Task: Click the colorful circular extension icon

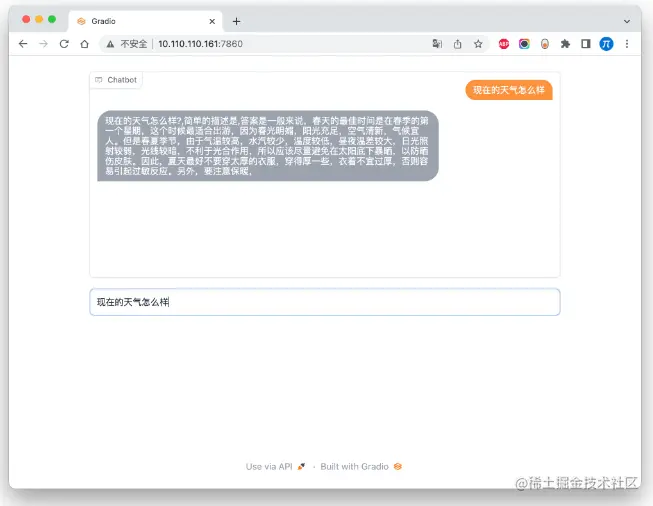Action: click(x=524, y=44)
